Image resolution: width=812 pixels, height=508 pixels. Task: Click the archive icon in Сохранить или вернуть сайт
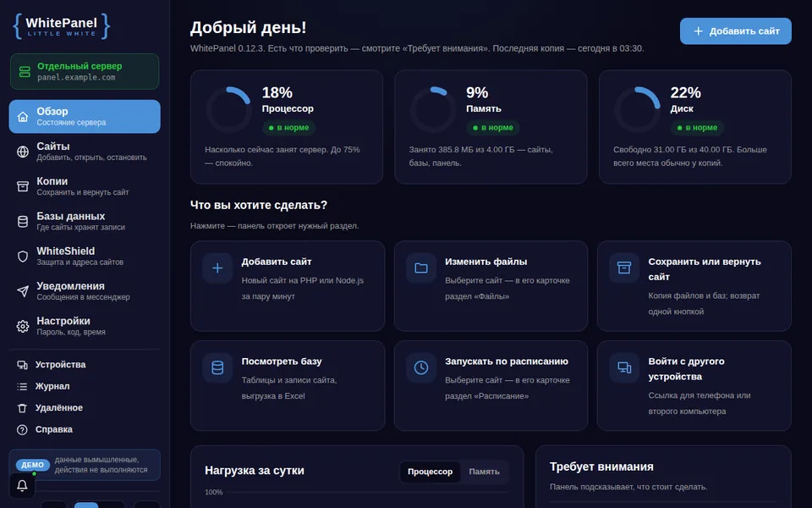(624, 268)
